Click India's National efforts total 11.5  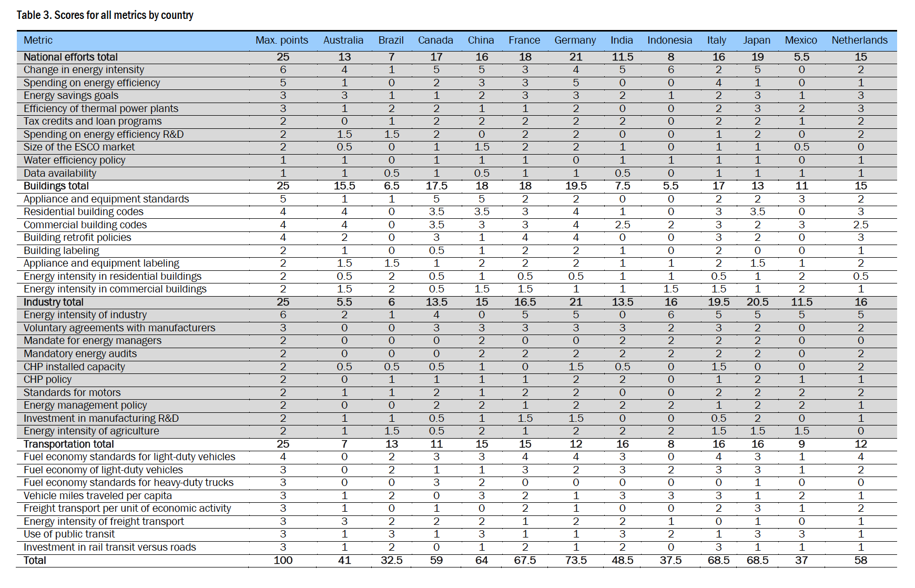(622, 56)
